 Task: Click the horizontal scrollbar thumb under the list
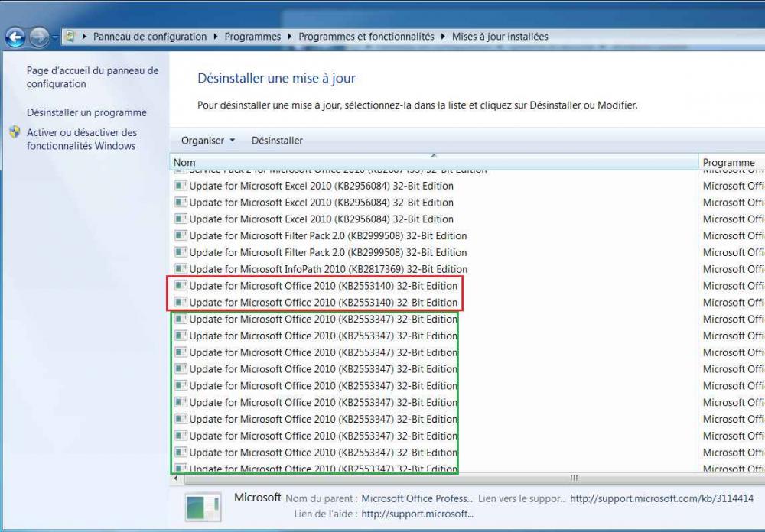point(573,478)
